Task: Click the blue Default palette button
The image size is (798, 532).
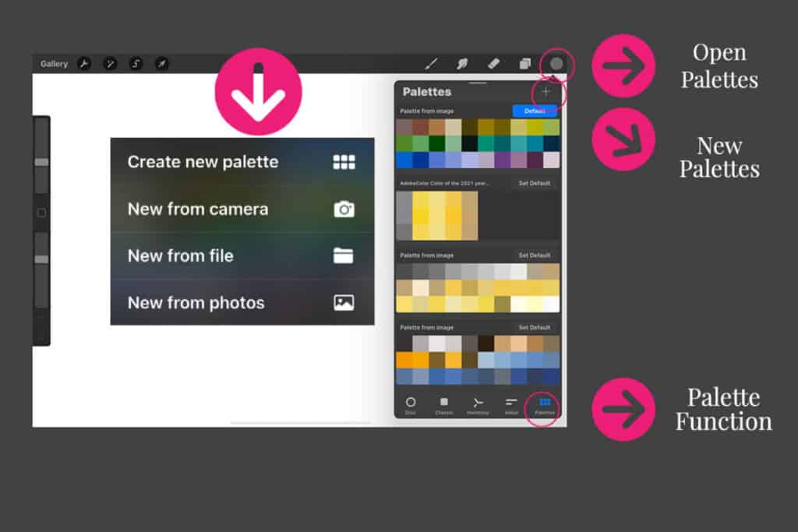Action: (x=535, y=111)
